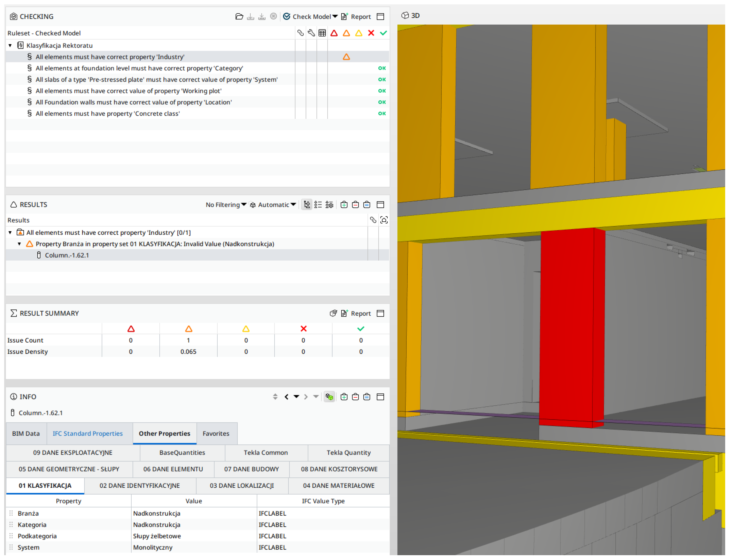Collapse the Property Branża invalid value result
The image size is (730, 560).
coord(20,244)
